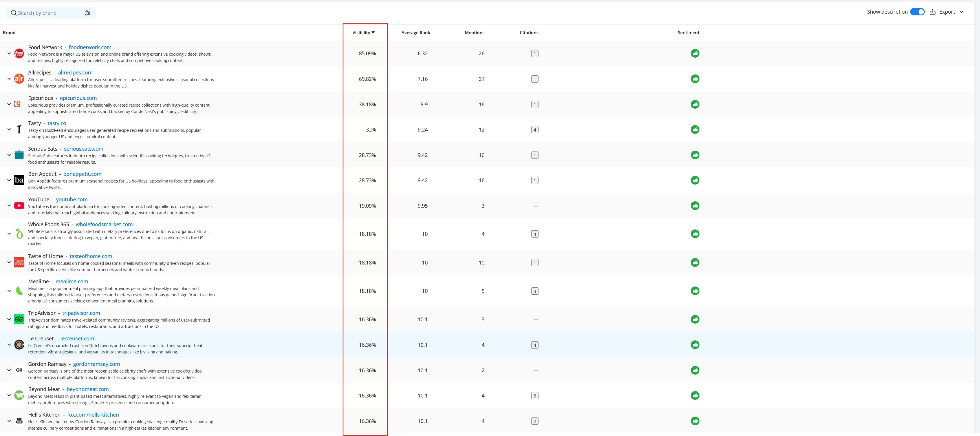
Task: Click the Export share icon
Action: point(933,12)
